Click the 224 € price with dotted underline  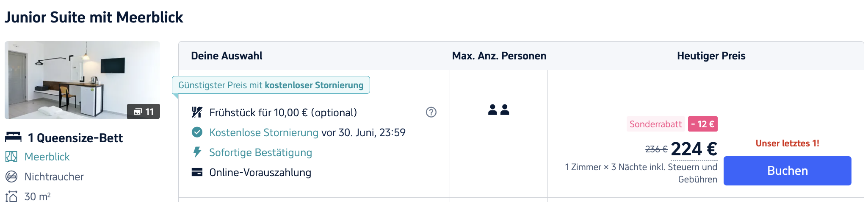694,149
